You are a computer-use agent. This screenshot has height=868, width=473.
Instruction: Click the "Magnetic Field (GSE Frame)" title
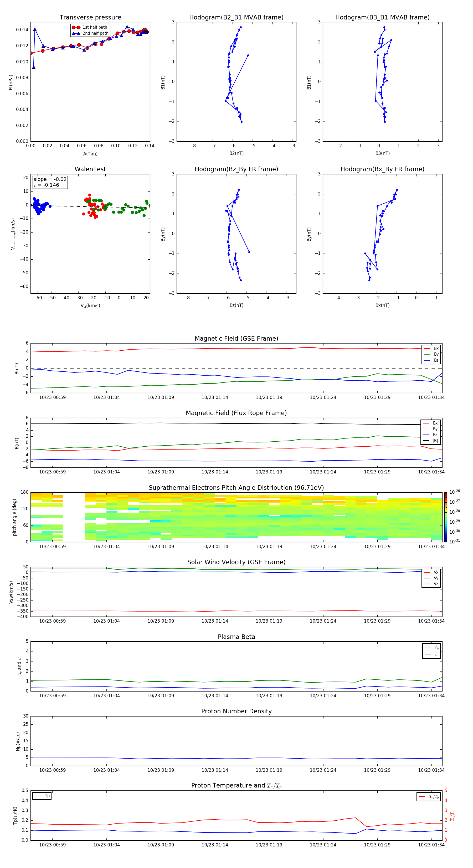point(236,339)
